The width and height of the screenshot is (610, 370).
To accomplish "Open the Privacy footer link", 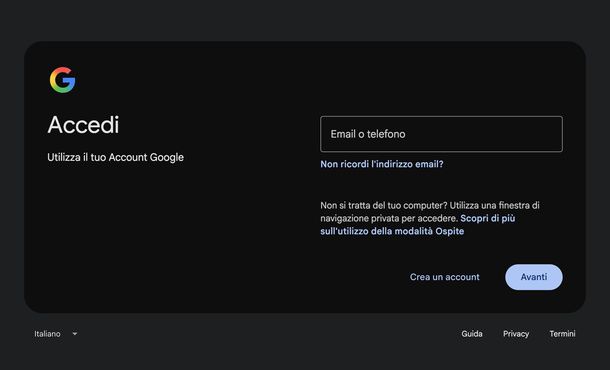I will click(x=516, y=334).
